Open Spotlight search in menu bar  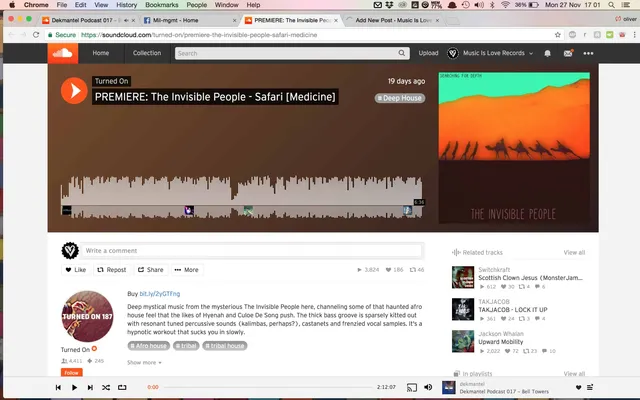611,5
